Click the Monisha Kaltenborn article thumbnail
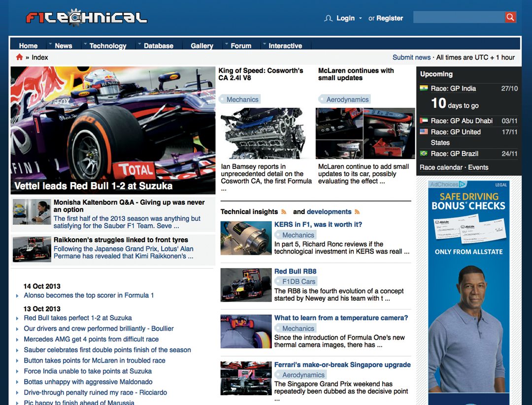532x405 pixels. [x=32, y=212]
